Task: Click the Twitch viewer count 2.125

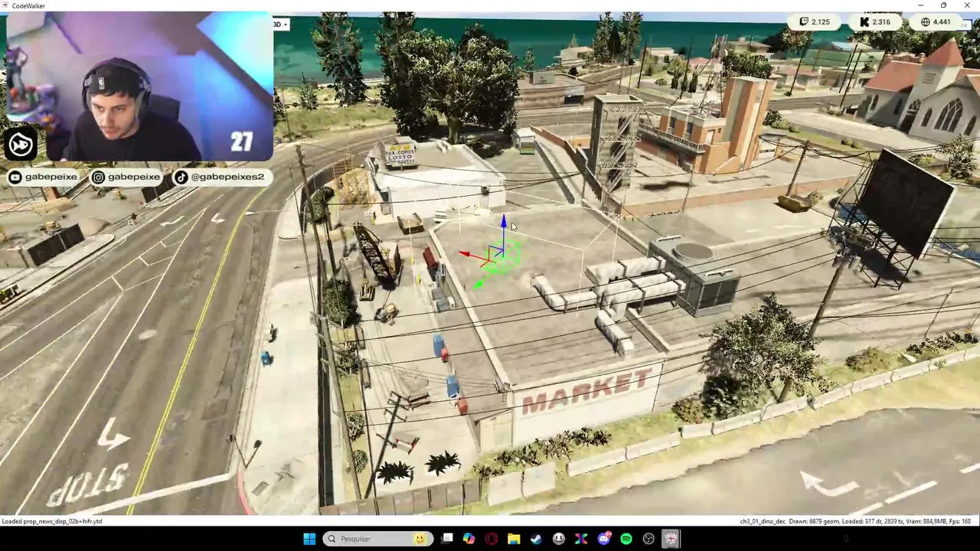Action: click(x=815, y=21)
